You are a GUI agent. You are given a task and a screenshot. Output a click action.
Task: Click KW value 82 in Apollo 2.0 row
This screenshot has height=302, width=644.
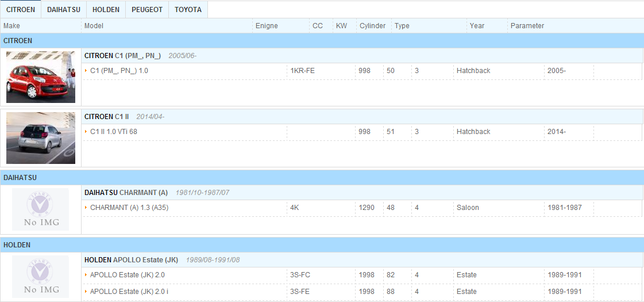tap(391, 275)
